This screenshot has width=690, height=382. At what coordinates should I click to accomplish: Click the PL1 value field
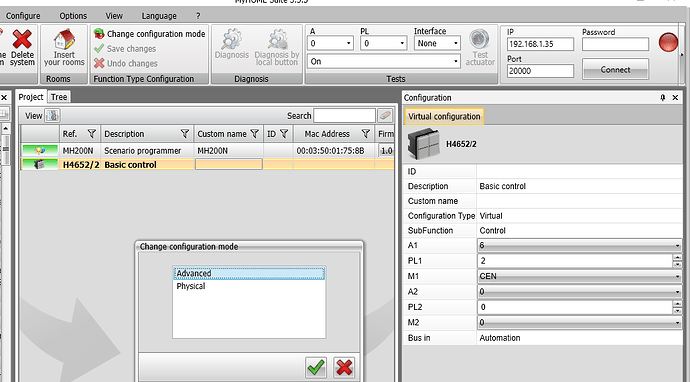575,261
